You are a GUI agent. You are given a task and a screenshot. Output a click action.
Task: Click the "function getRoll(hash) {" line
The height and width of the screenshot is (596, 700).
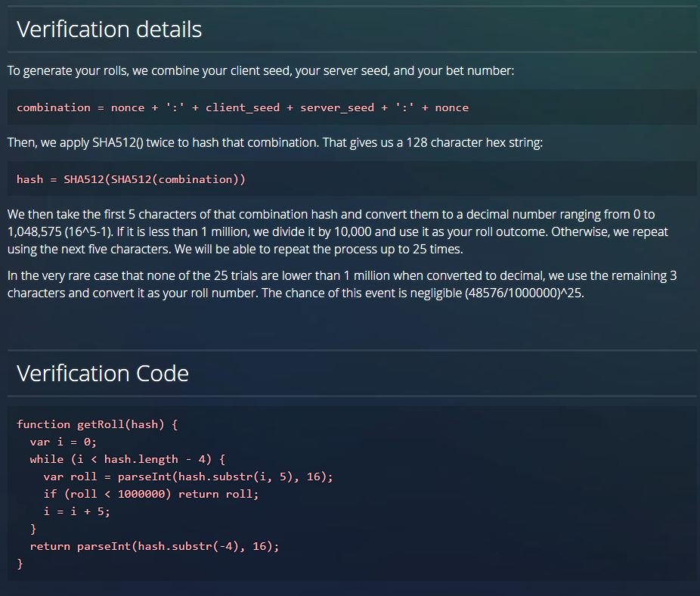pyautogui.click(x=97, y=424)
